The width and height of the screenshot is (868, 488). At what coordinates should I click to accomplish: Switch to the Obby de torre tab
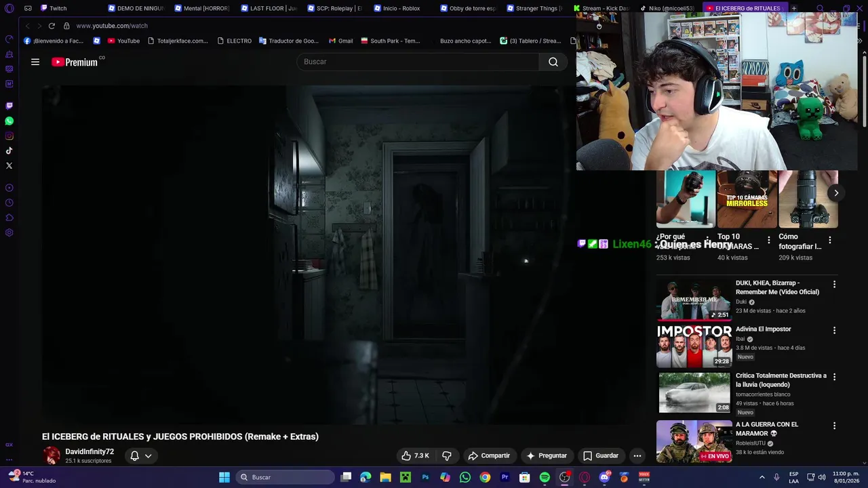point(467,8)
